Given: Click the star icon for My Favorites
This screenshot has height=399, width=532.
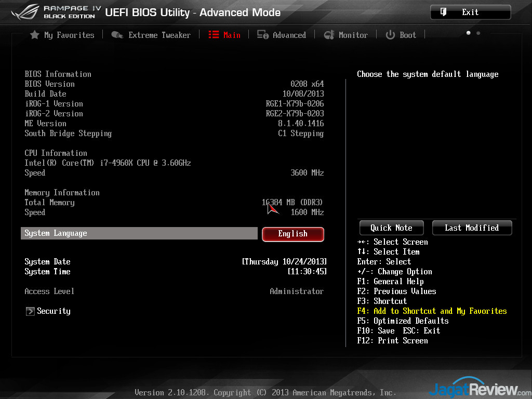Looking at the screenshot, I should 34,35.
